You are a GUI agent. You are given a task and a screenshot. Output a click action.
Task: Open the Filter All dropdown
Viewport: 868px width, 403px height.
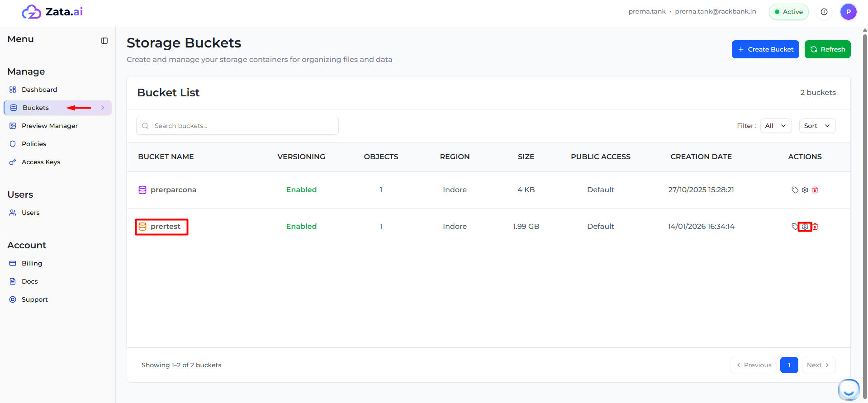pyautogui.click(x=776, y=126)
